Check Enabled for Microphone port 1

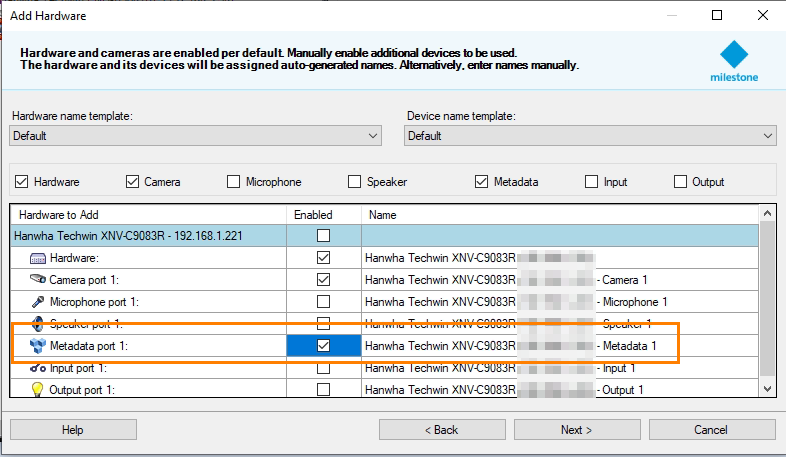pyautogui.click(x=324, y=302)
